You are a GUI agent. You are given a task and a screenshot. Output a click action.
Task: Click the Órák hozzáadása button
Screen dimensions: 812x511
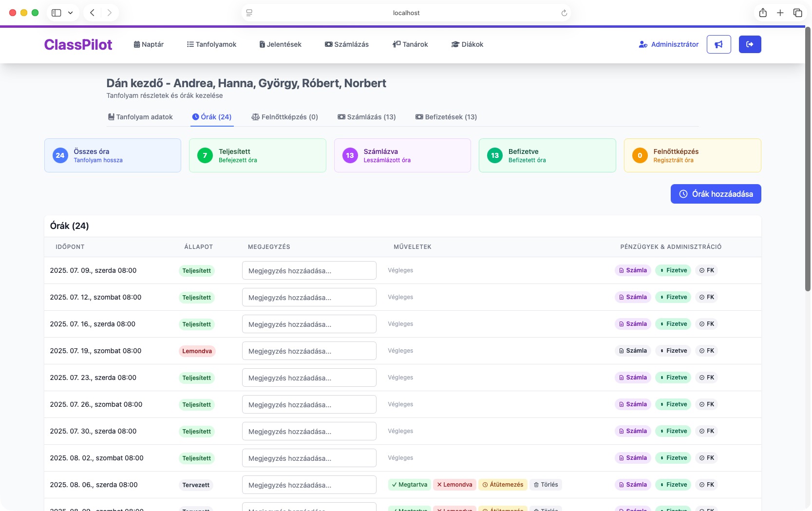click(716, 194)
